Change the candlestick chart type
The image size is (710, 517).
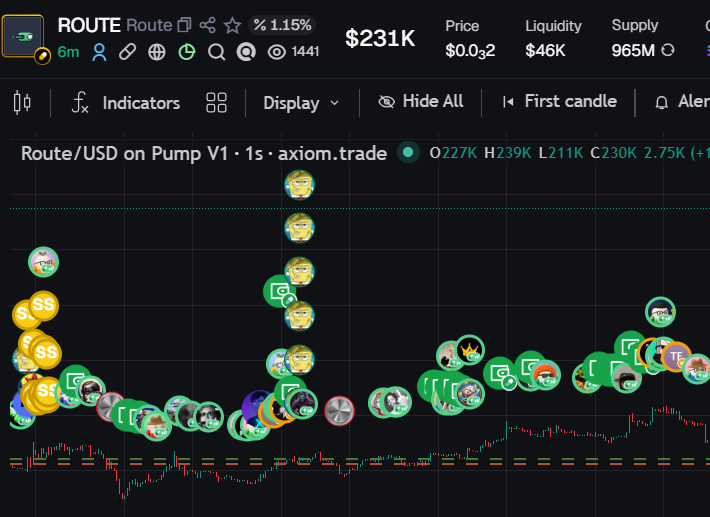[x=22, y=102]
